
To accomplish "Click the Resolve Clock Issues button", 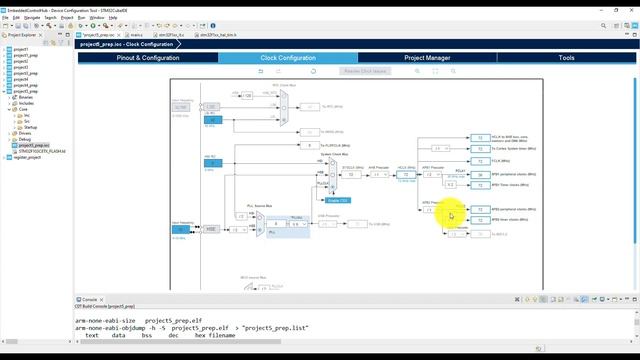I will click(x=365, y=71).
